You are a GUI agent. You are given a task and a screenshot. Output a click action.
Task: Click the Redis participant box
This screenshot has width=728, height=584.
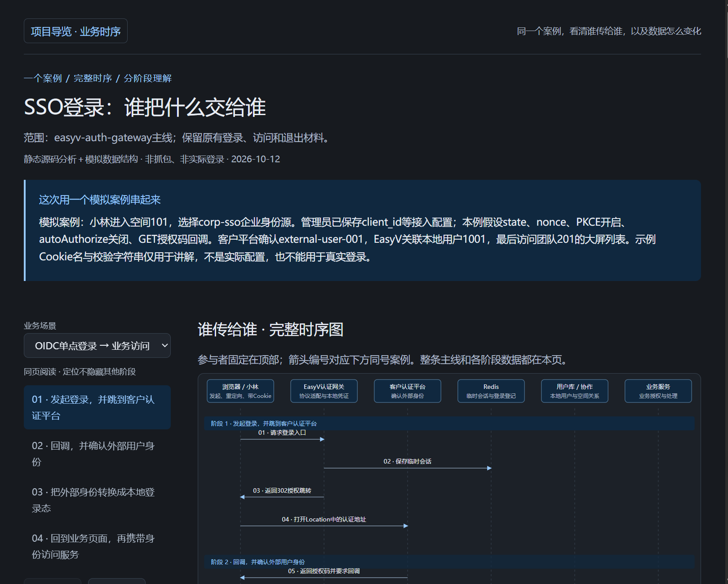pos(491,391)
